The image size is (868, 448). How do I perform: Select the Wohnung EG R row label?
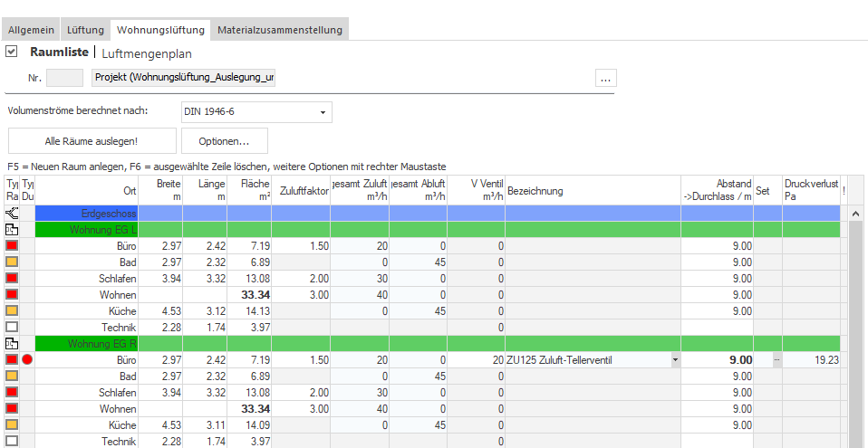point(86,344)
